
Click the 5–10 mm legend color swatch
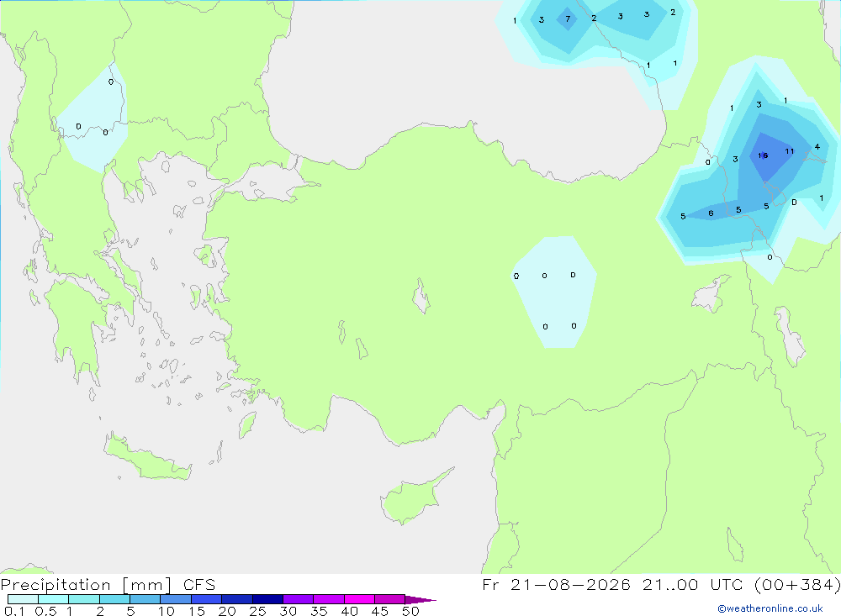(145, 599)
